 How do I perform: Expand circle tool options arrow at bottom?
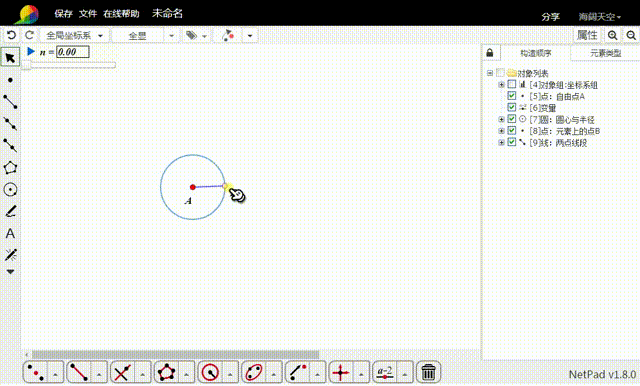point(230,373)
